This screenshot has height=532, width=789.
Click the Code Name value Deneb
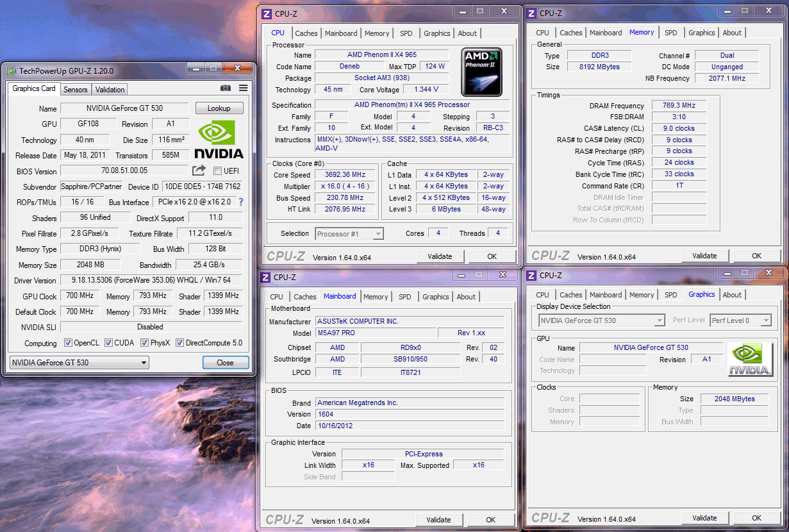pyautogui.click(x=350, y=66)
